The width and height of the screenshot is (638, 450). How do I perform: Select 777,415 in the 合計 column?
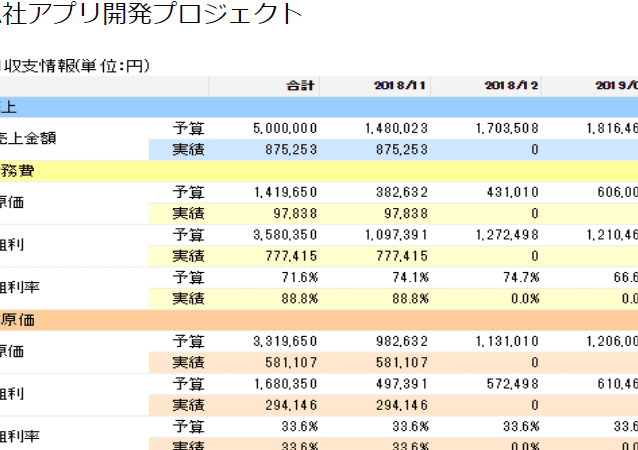pos(291,256)
